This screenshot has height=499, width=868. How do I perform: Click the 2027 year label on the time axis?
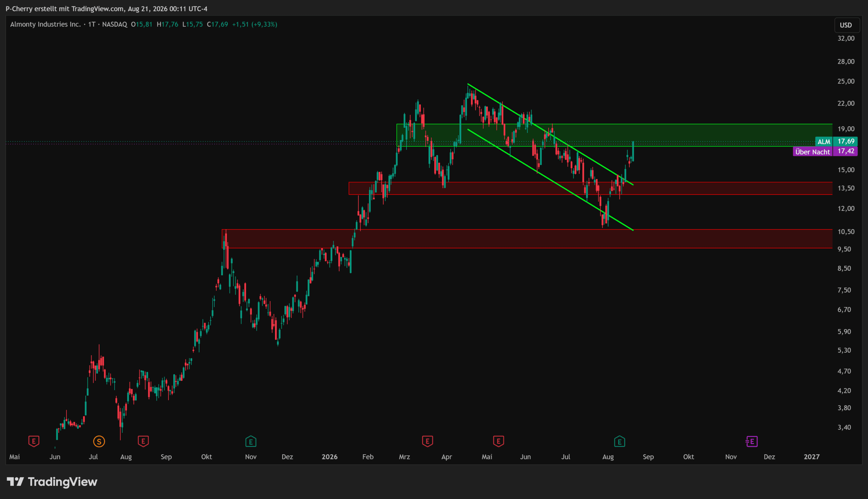tap(812, 457)
